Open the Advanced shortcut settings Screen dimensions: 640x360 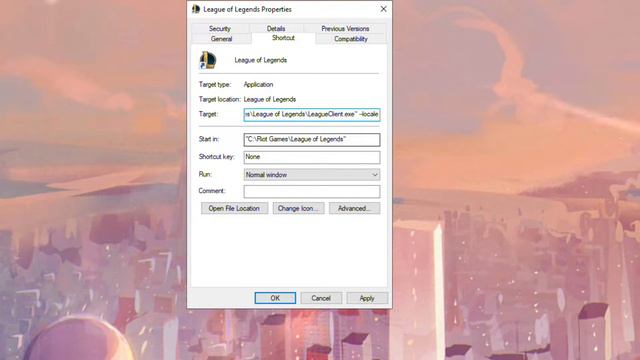(x=354, y=208)
